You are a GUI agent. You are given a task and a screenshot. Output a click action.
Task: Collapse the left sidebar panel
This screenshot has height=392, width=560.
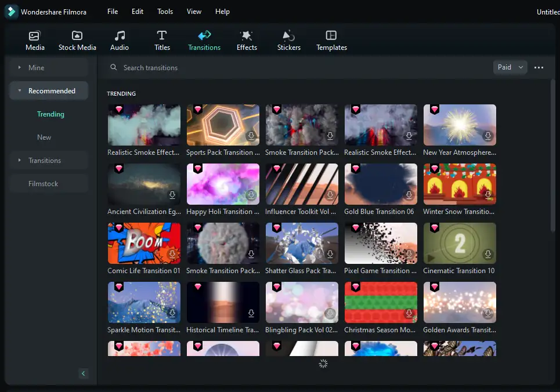[x=84, y=373]
